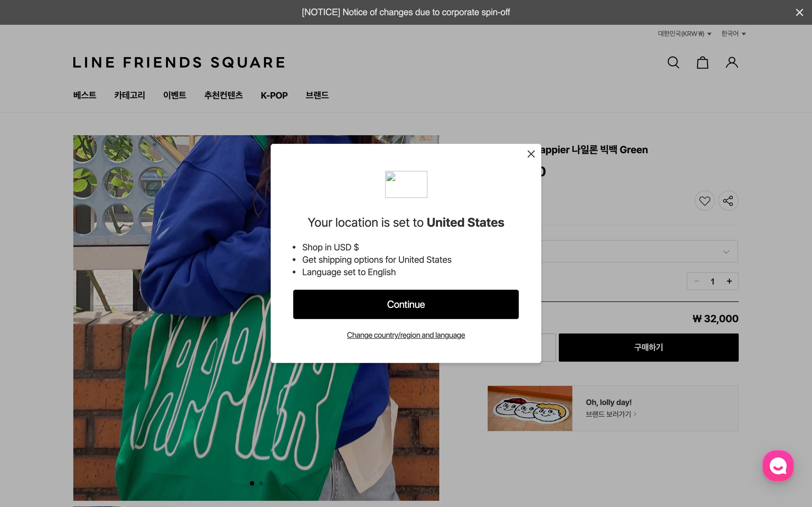Open the shopping bag icon
This screenshot has height=507, width=812.
click(702, 62)
